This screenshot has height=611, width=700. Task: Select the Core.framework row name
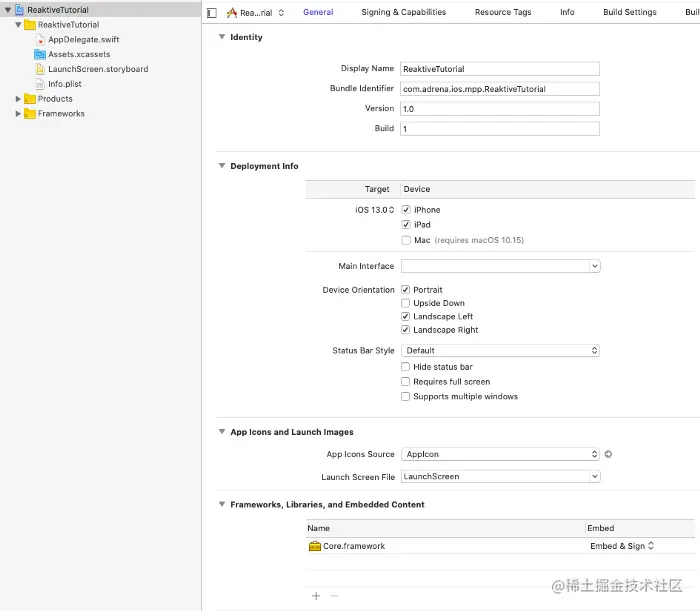[x=354, y=546]
